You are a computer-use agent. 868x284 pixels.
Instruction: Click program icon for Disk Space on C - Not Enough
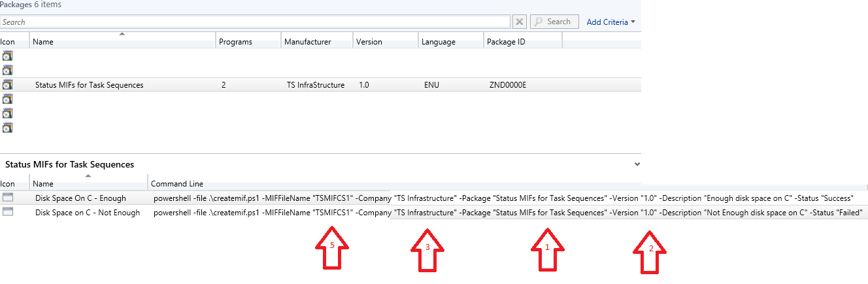[8, 212]
